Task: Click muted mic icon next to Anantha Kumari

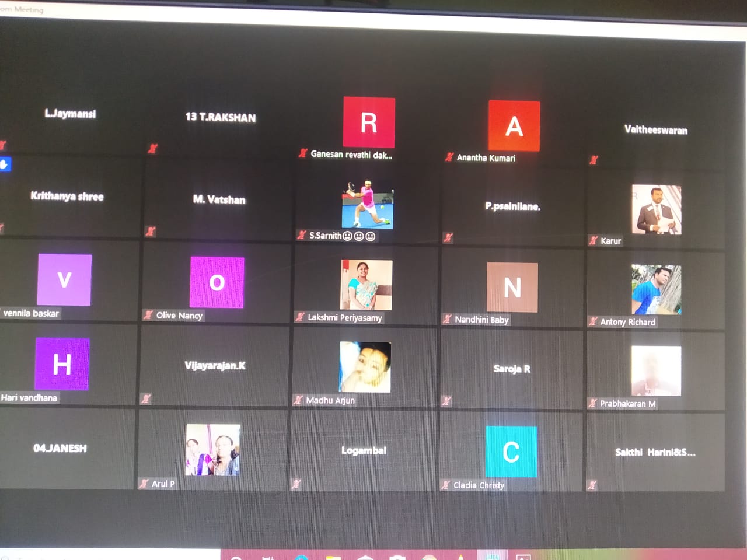Action: 449,157
